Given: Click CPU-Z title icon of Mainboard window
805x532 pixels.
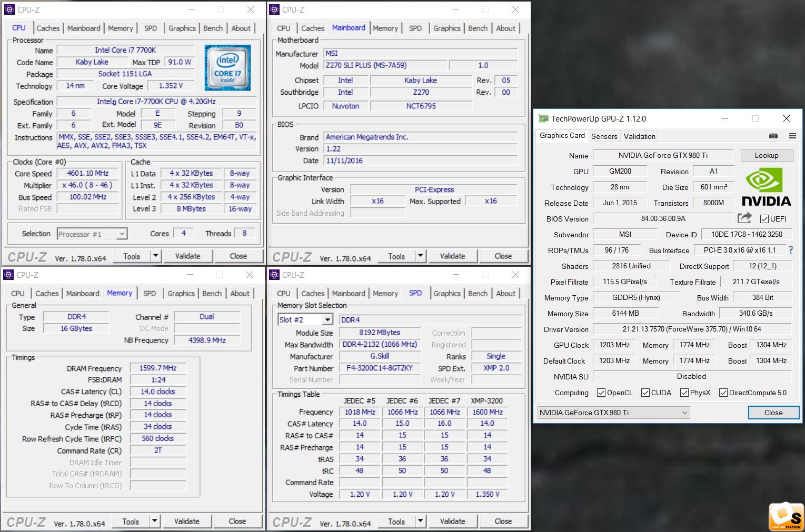Looking at the screenshot, I should 274,9.
